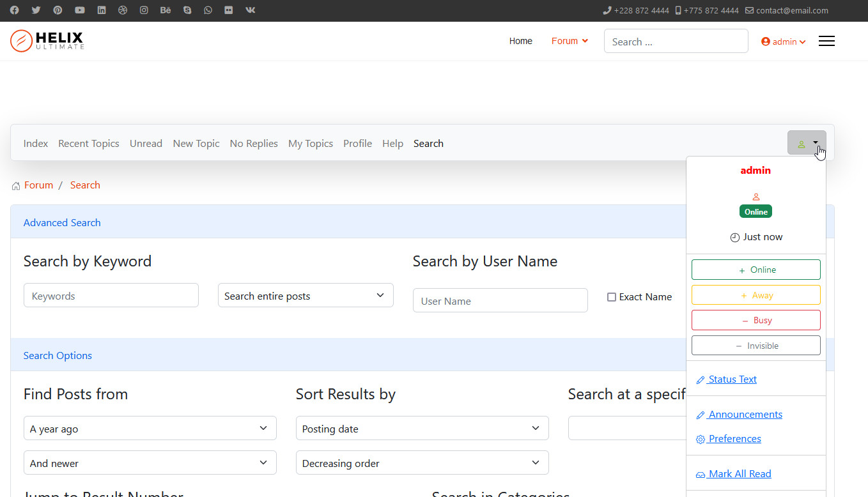The width and height of the screenshot is (868, 497).
Task: Open the My Topics menu item
Action: (310, 144)
